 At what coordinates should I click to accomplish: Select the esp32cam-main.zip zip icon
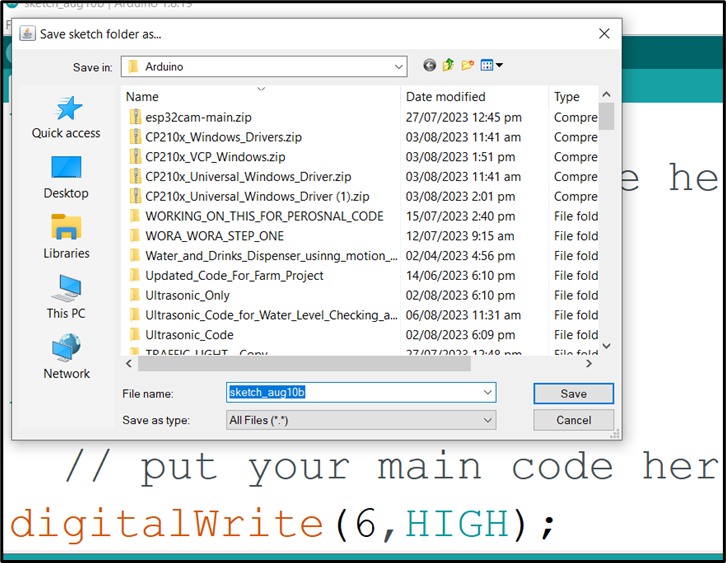click(135, 117)
